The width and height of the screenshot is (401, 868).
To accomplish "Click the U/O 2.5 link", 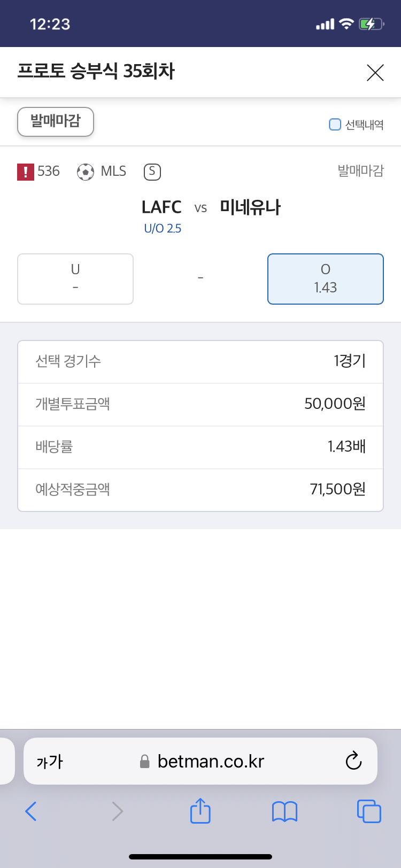I will coord(163,228).
